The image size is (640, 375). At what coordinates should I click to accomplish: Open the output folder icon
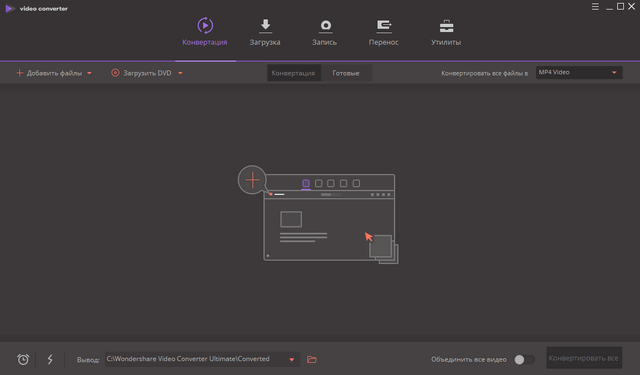[x=312, y=359]
